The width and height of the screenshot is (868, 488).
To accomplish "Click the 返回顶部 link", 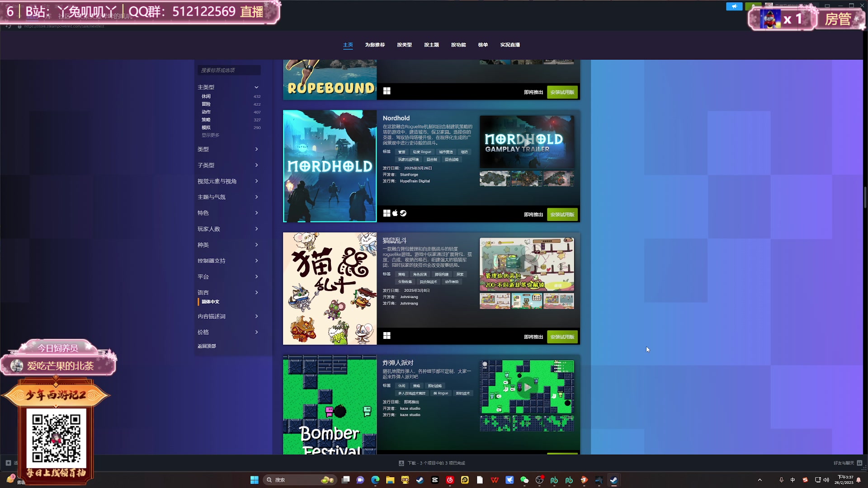I will pyautogui.click(x=207, y=346).
